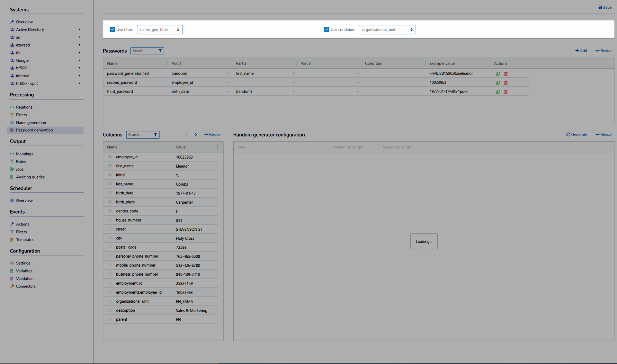Open the organizational_unit condition dropdown
This screenshot has height=364, width=617.
coord(387,30)
